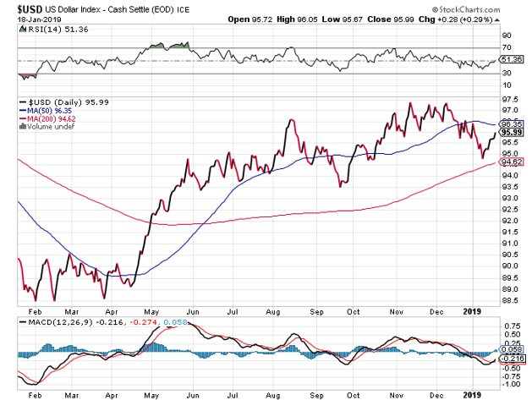Viewport: 532px width, 400px height.
Task: Click the 0.058 MACD histogram value tag
Action: click(510, 348)
